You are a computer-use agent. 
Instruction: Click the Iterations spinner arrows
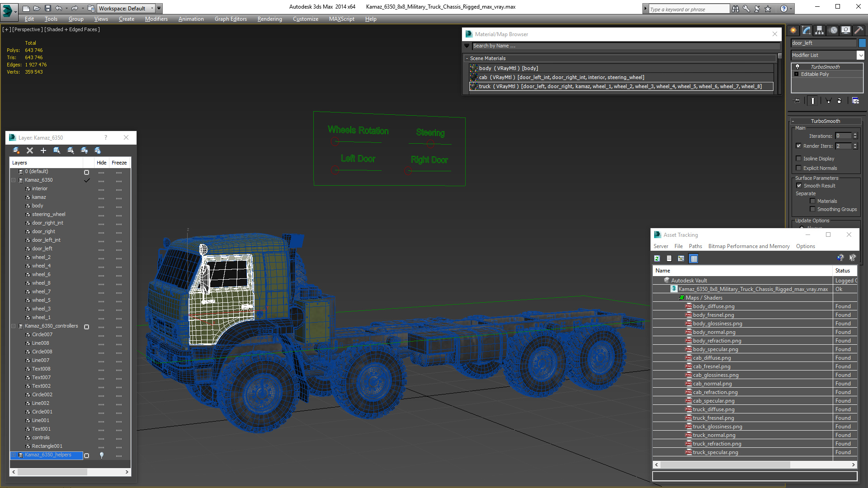[x=855, y=136]
